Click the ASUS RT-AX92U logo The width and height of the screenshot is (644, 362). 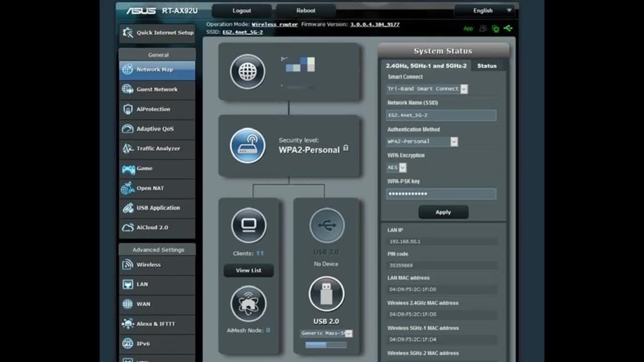pyautogui.click(x=162, y=11)
